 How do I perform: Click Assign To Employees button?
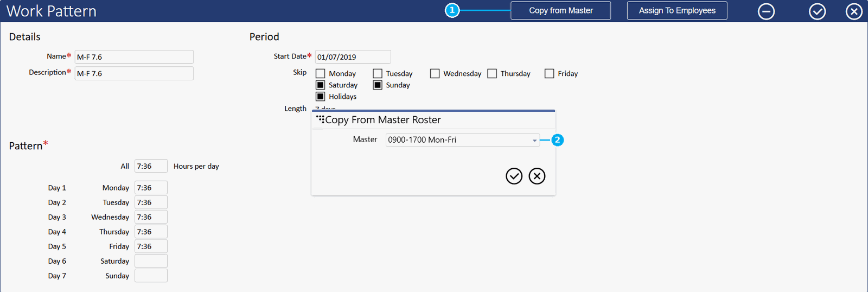[x=677, y=10]
